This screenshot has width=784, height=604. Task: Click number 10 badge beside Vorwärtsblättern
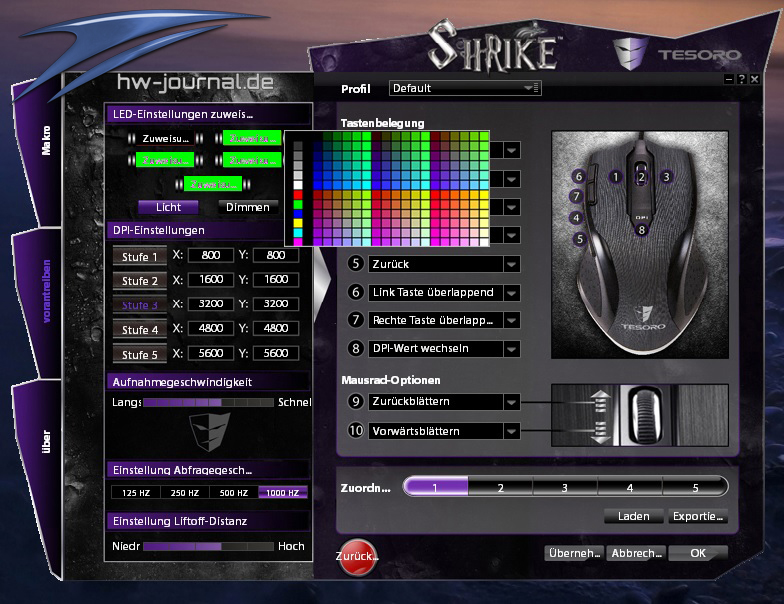coord(356,430)
